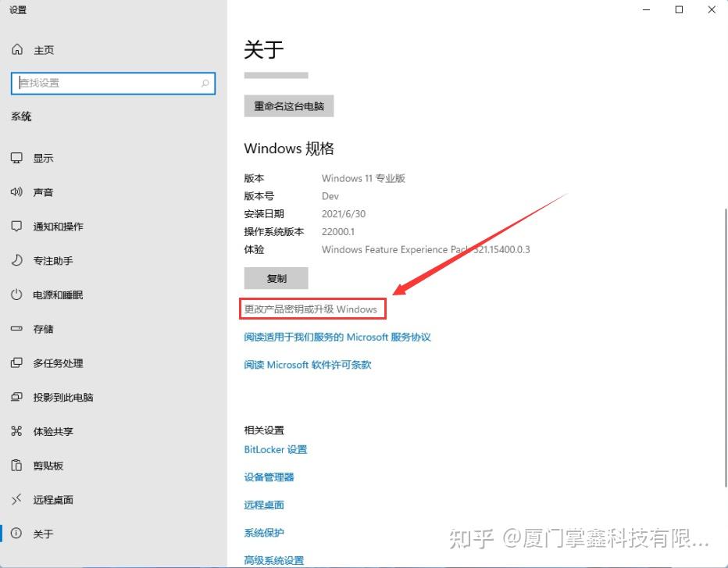Click the 22000.1 OS build value
728x568 pixels.
pos(338,232)
